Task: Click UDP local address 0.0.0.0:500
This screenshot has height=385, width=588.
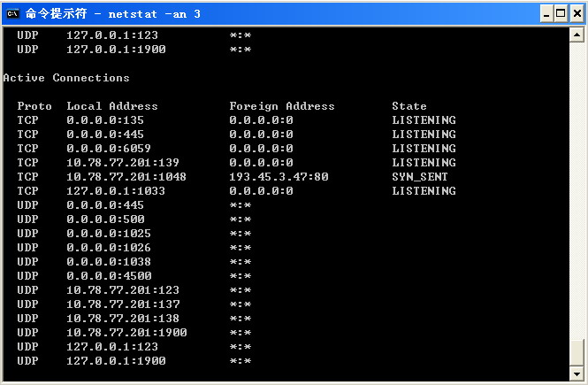Action: 106,219
